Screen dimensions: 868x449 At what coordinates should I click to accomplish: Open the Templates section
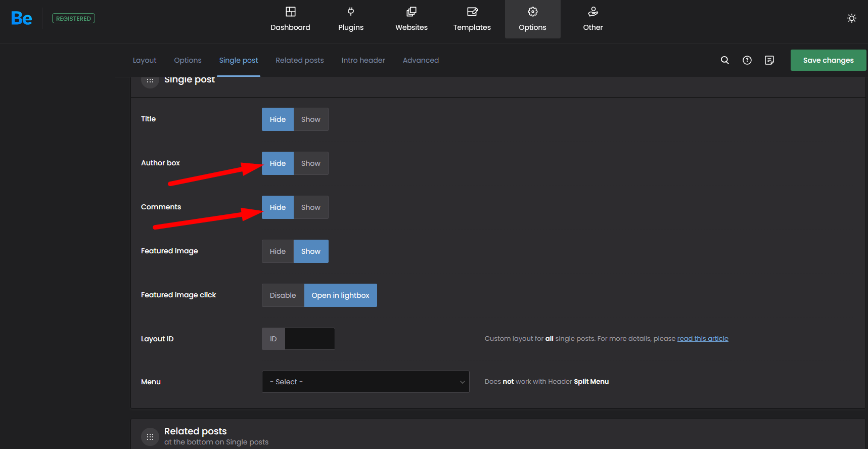[472, 19]
